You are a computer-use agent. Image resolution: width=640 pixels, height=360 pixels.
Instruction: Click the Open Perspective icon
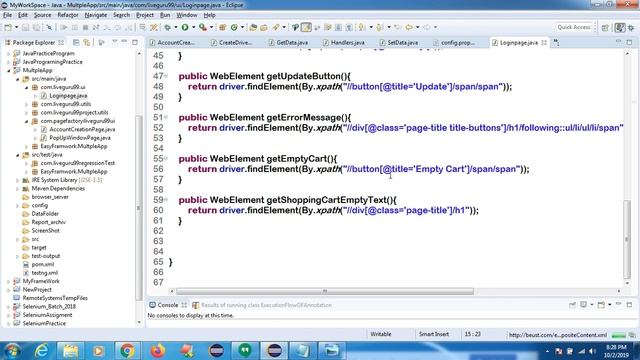[x=605, y=27]
